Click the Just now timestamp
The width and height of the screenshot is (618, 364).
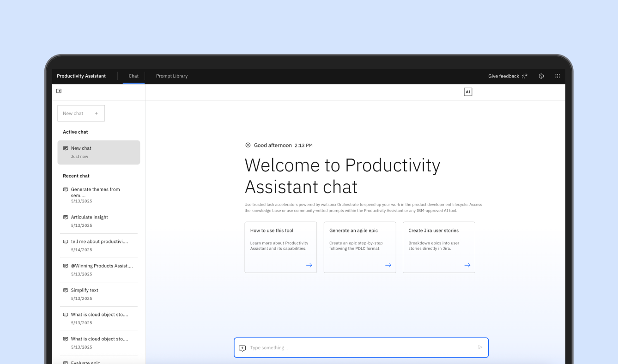(x=79, y=157)
